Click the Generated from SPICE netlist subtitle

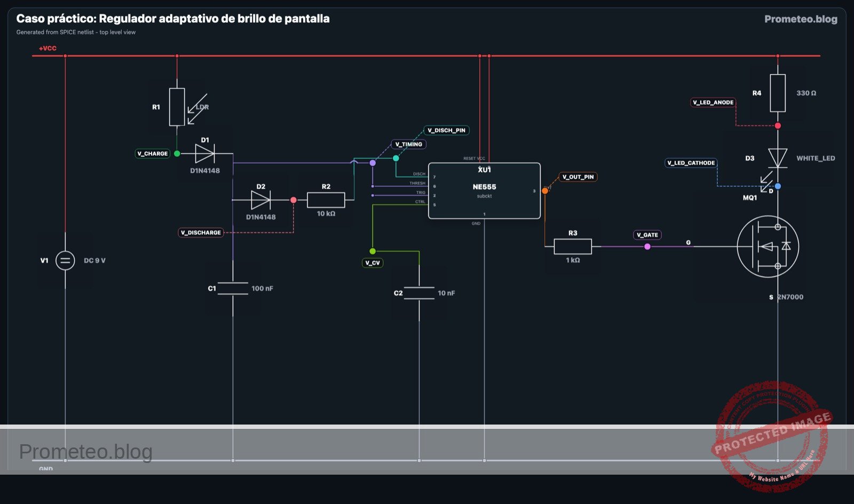point(76,33)
